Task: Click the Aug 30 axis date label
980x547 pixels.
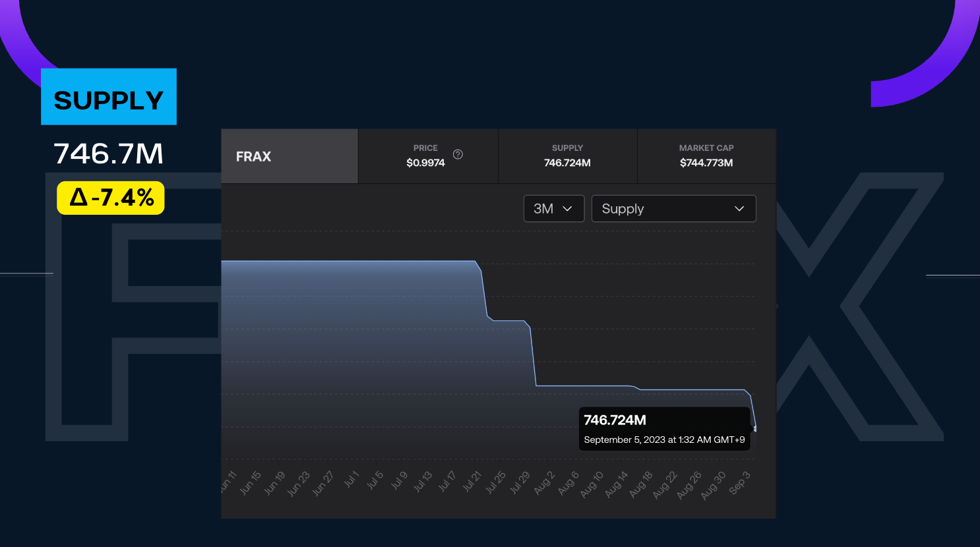Action: (x=713, y=485)
